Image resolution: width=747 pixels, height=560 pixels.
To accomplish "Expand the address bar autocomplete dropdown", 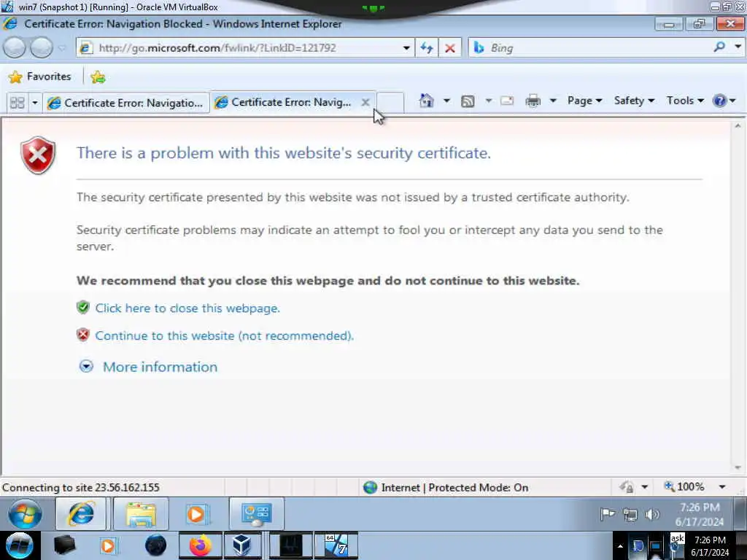I will point(406,48).
